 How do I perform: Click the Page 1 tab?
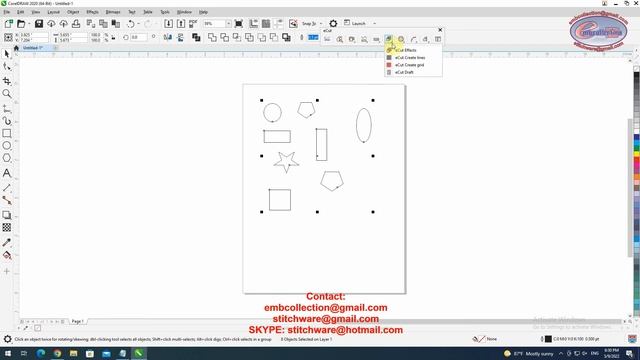coord(78,322)
